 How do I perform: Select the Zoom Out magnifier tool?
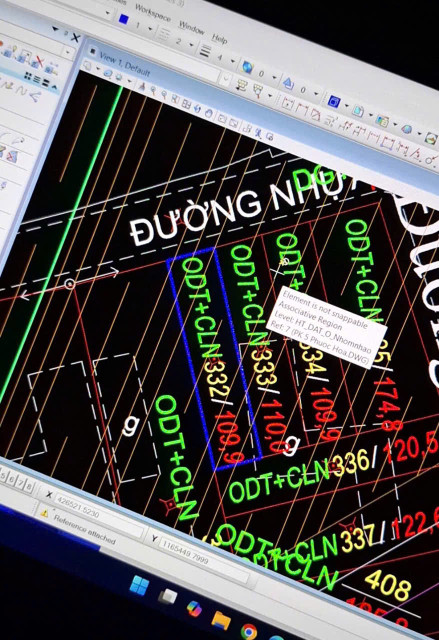pyautogui.click(x=164, y=94)
